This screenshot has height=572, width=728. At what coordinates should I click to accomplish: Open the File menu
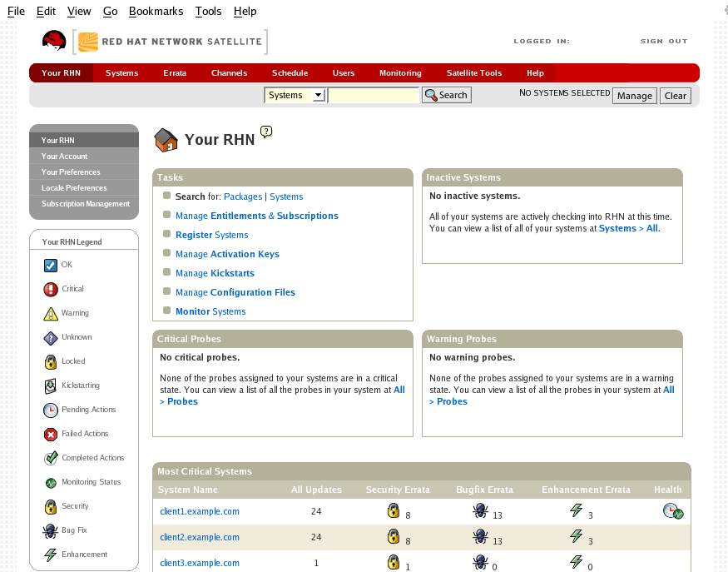click(x=17, y=11)
